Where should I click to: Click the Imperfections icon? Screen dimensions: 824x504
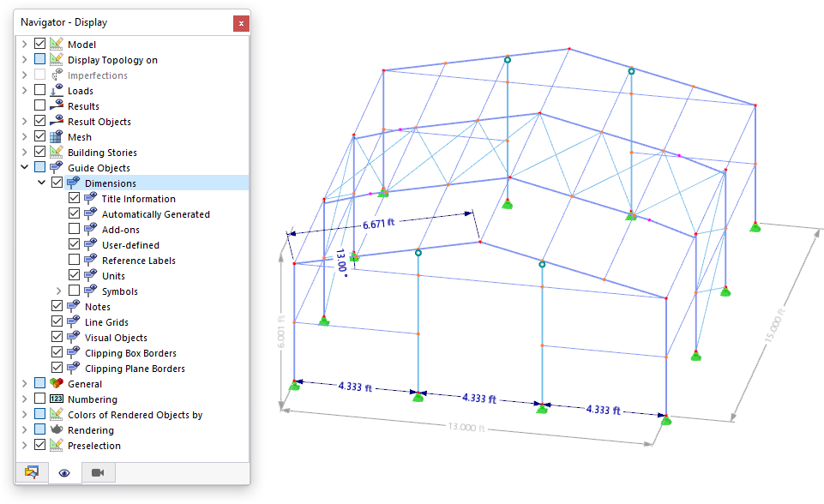click(x=57, y=75)
